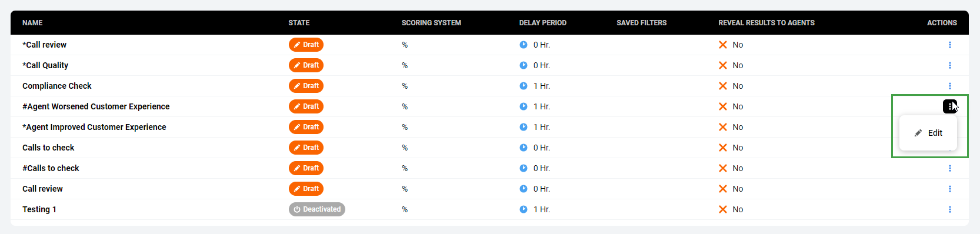Open actions menu for Testing 1

[949, 209]
